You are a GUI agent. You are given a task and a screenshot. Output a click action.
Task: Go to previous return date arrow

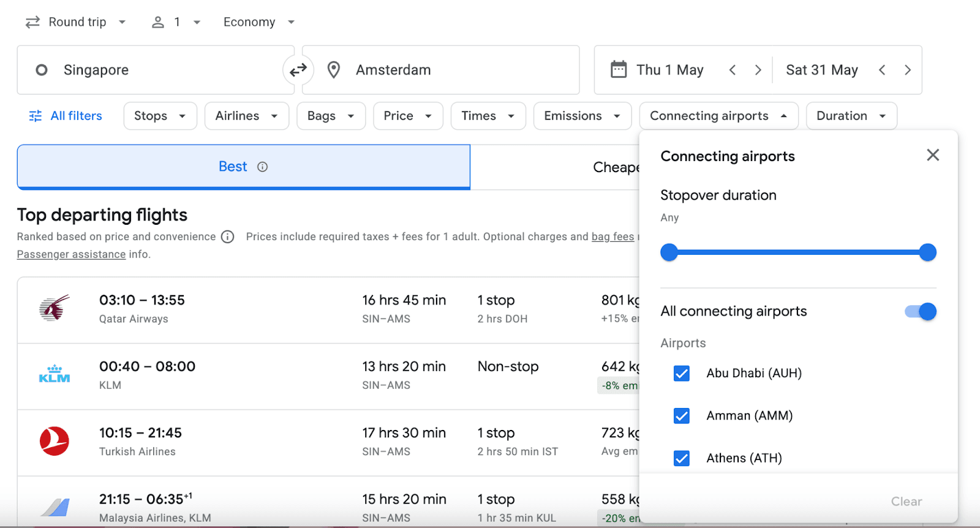pyautogui.click(x=882, y=70)
